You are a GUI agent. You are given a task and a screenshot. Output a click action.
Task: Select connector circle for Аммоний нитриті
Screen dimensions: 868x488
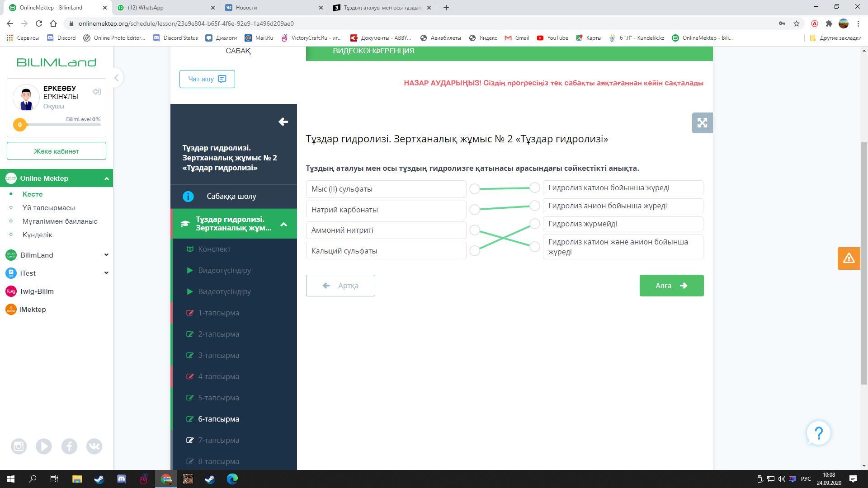pyautogui.click(x=474, y=230)
